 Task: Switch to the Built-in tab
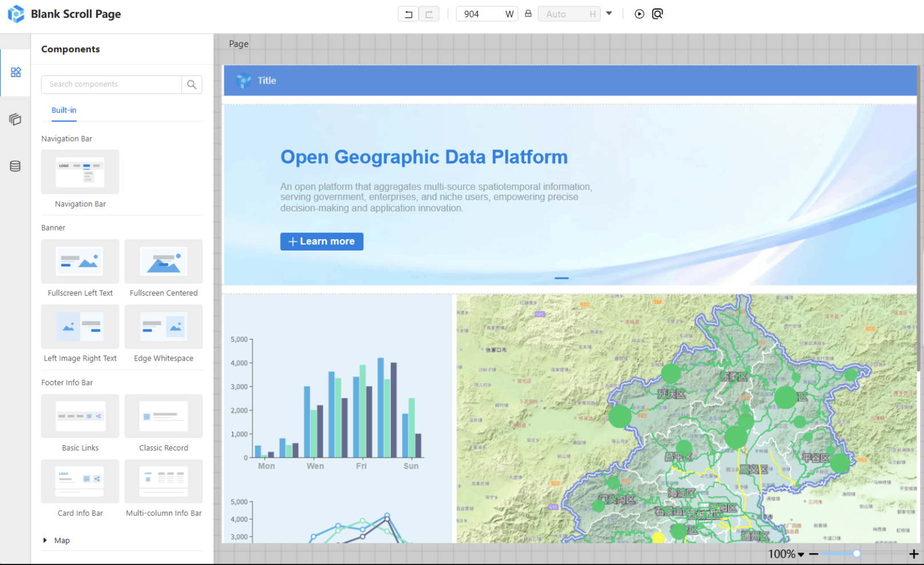pyautogui.click(x=64, y=110)
